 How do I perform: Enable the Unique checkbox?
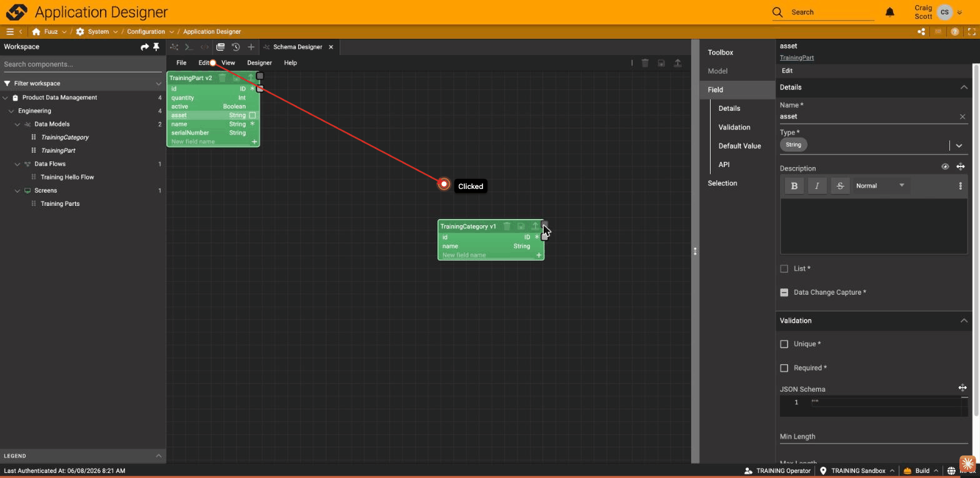[x=784, y=344]
